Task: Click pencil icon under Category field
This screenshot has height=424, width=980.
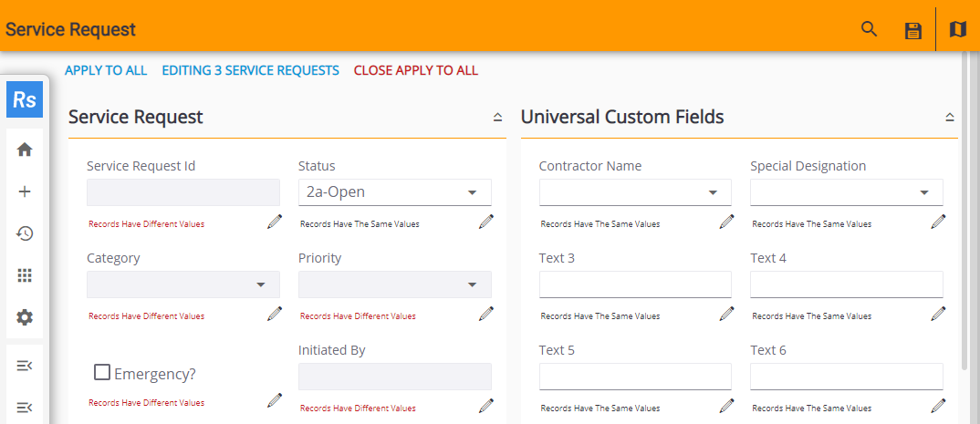Action: tap(275, 314)
